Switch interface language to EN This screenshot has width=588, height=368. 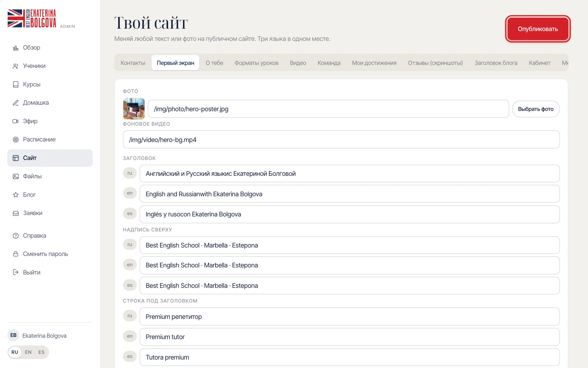28,352
